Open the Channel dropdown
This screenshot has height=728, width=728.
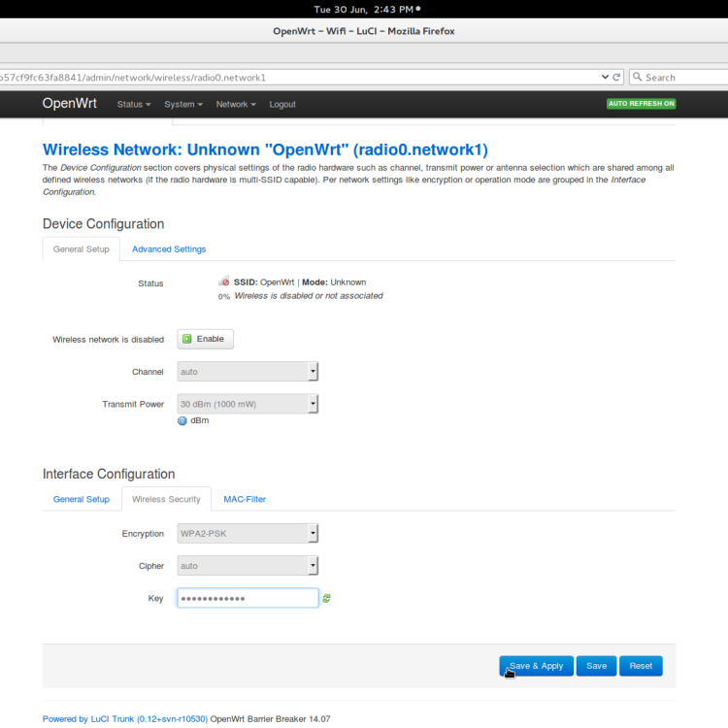[248, 372]
